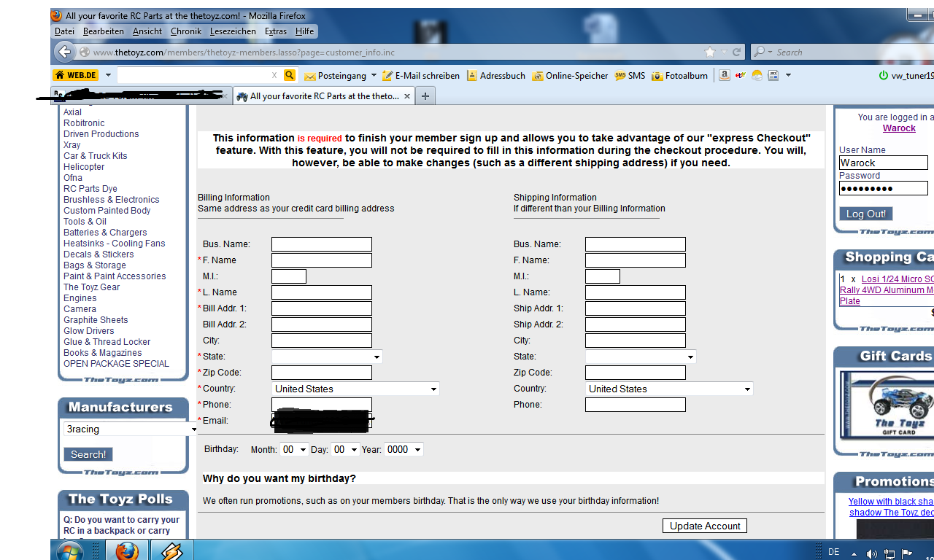Close the active RC Parts tab

point(407,96)
